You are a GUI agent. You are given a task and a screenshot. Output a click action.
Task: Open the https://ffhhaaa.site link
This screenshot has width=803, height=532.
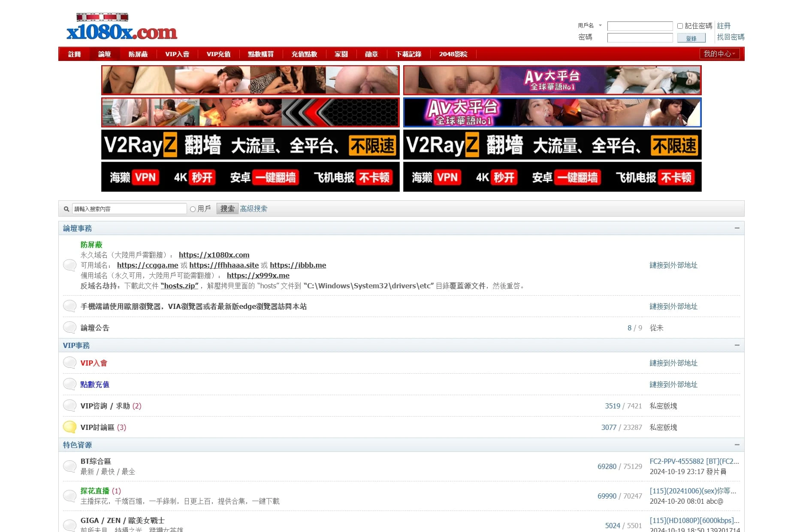point(224,265)
